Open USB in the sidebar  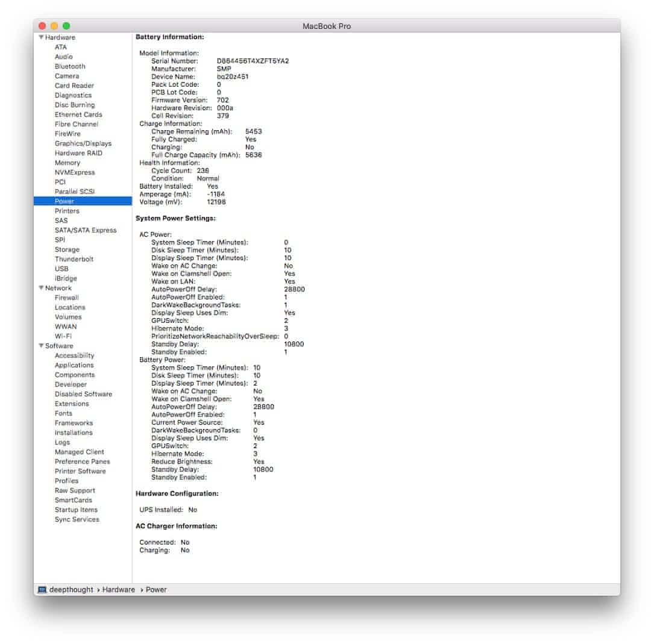(x=61, y=269)
